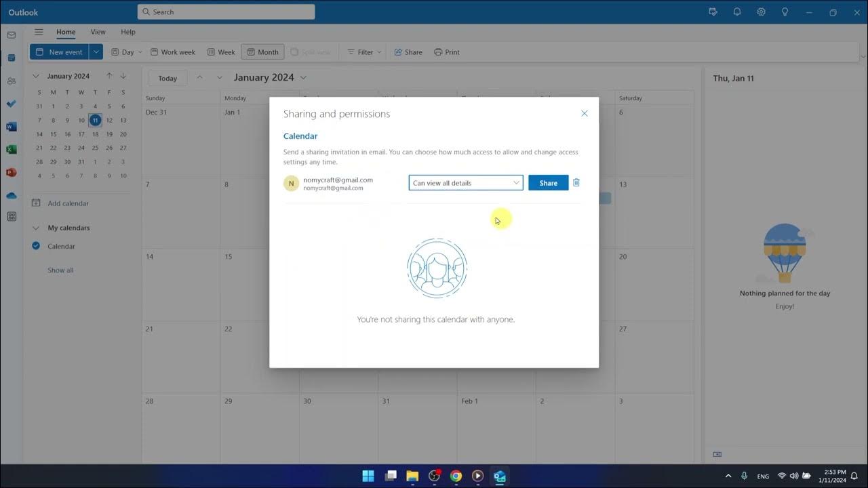Viewport: 868px width, 488px height.
Task: Uncheck the Calendar under My calendars
Action: coord(35,245)
